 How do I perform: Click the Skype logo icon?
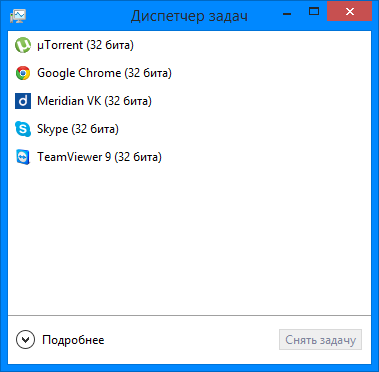[23, 129]
